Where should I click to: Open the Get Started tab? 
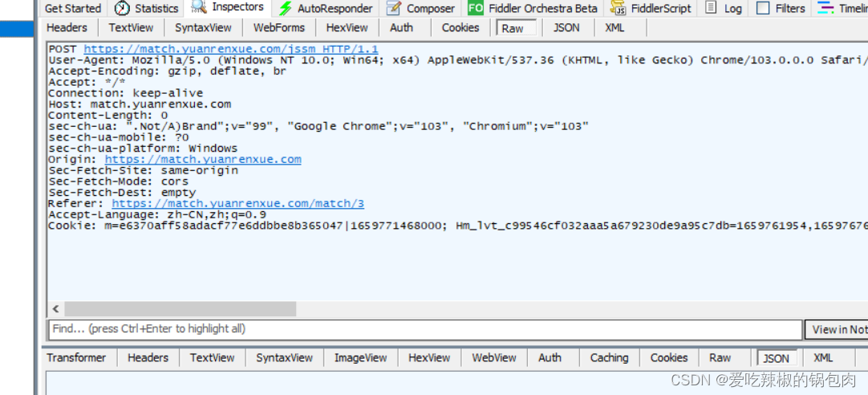pos(72,8)
